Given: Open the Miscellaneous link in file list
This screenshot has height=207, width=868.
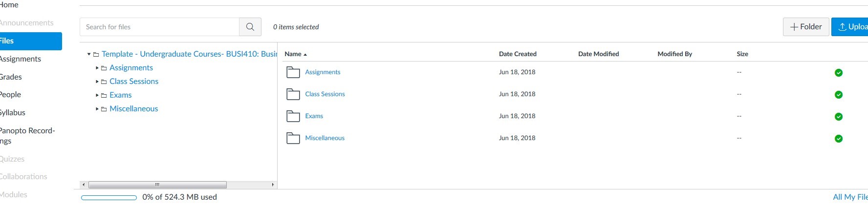Looking at the screenshot, I should tap(325, 138).
